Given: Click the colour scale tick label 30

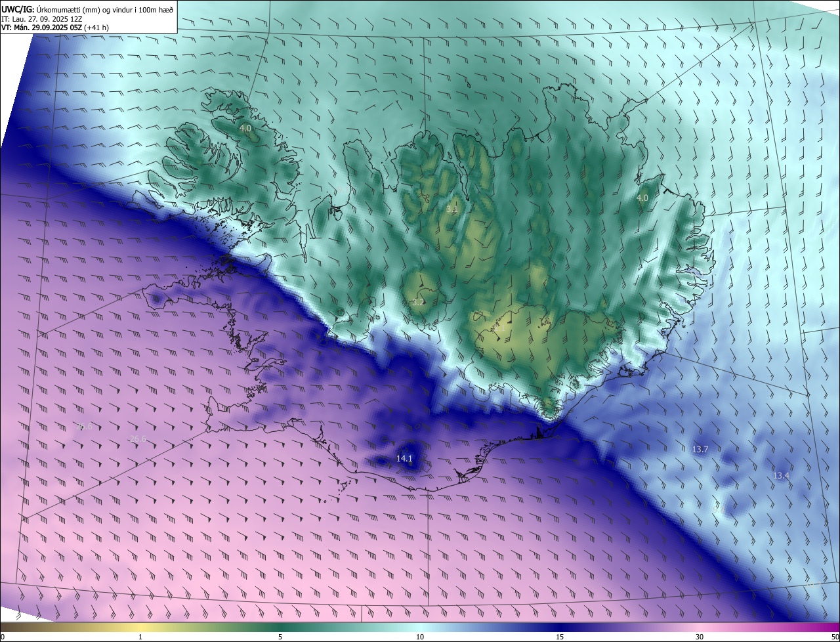Looking at the screenshot, I should click(x=700, y=637).
